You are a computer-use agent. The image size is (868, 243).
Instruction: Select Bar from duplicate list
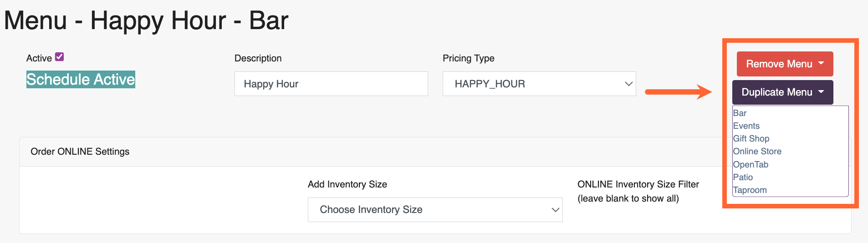[x=740, y=113]
